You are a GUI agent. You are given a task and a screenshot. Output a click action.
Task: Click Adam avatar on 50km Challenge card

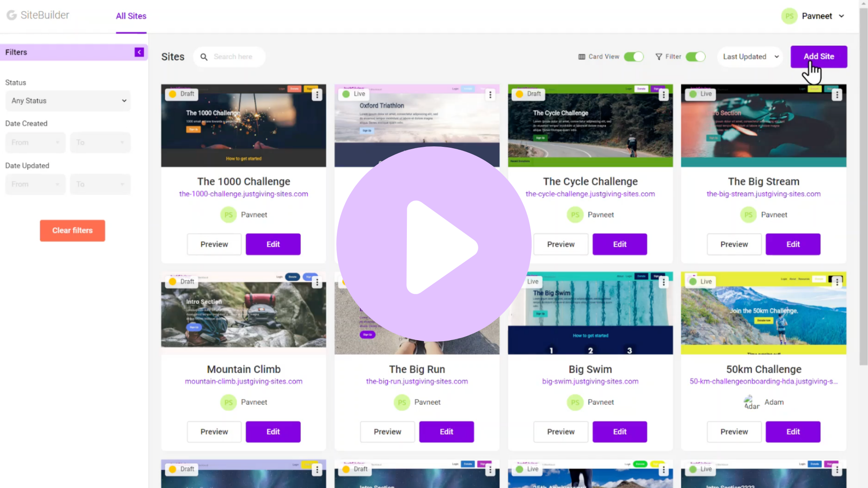(x=751, y=402)
